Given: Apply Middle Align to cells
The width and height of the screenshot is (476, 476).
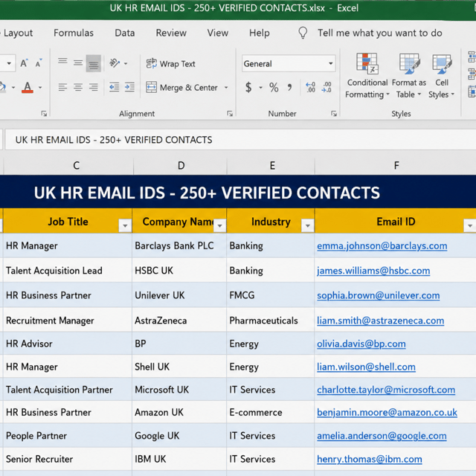Looking at the screenshot, I should pyautogui.click(x=78, y=63).
